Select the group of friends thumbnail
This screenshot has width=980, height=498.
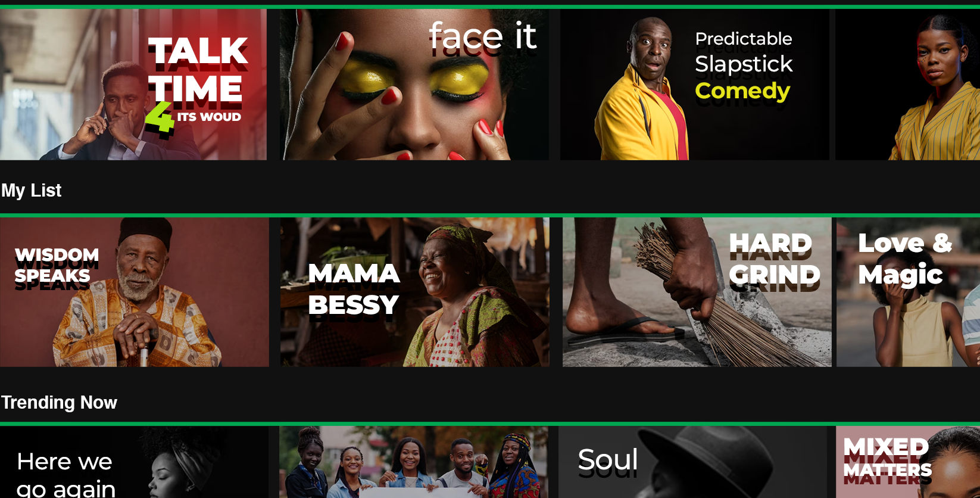click(x=414, y=462)
